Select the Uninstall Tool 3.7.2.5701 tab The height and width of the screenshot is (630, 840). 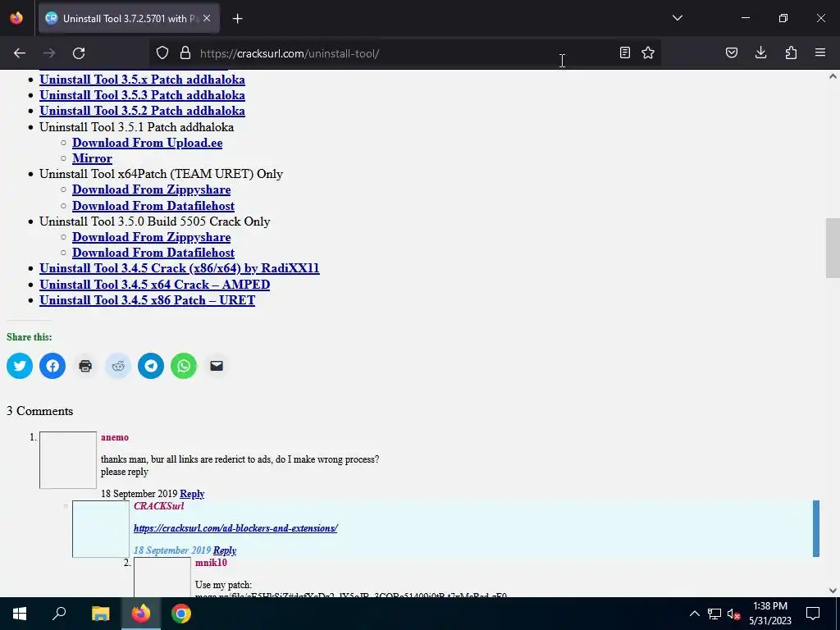pyautogui.click(x=129, y=18)
